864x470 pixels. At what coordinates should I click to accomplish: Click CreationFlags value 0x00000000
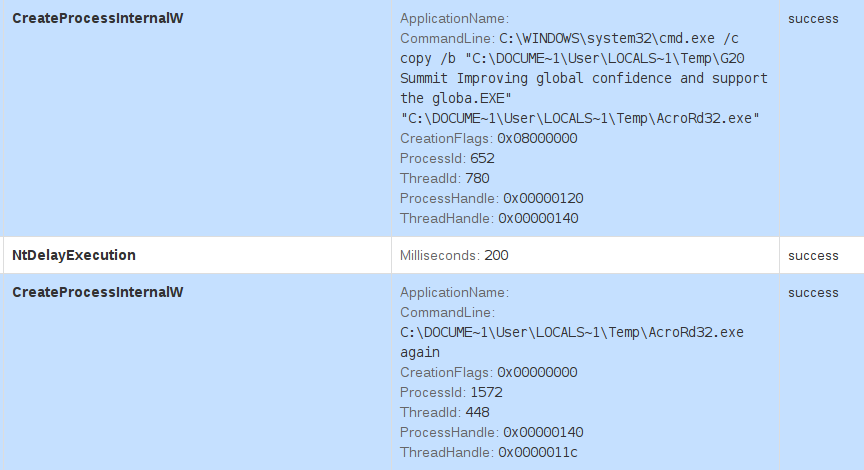[537, 372]
